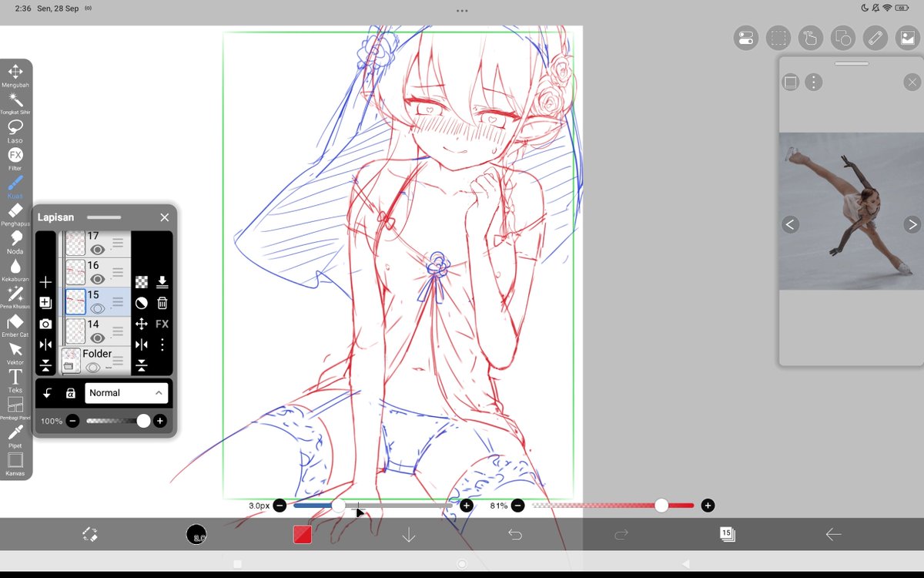Select the Noda smudge tool
This screenshot has width=924, height=578.
click(x=15, y=242)
